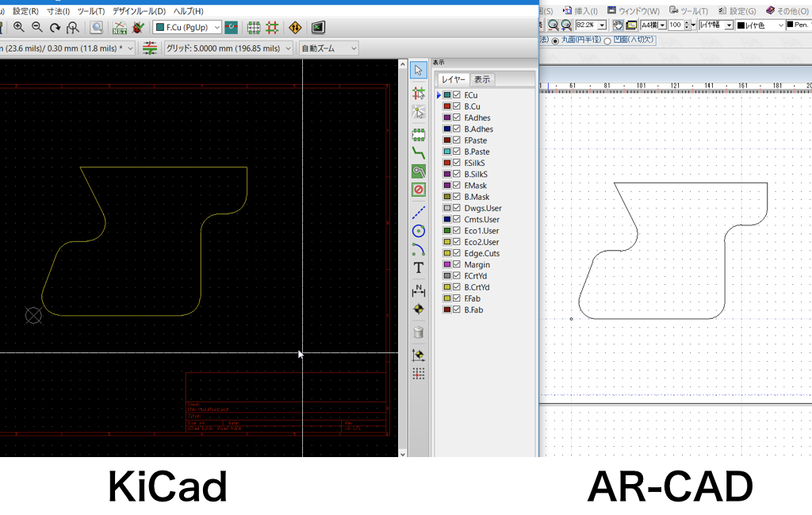Click the zoom in magnifier in AR-CAD toolbar

[x=566, y=25]
